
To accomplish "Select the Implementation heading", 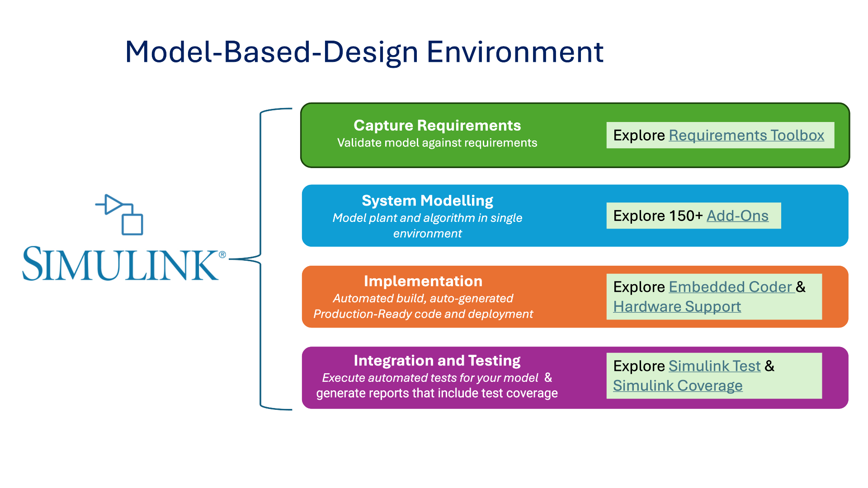I will pyautogui.click(x=423, y=281).
